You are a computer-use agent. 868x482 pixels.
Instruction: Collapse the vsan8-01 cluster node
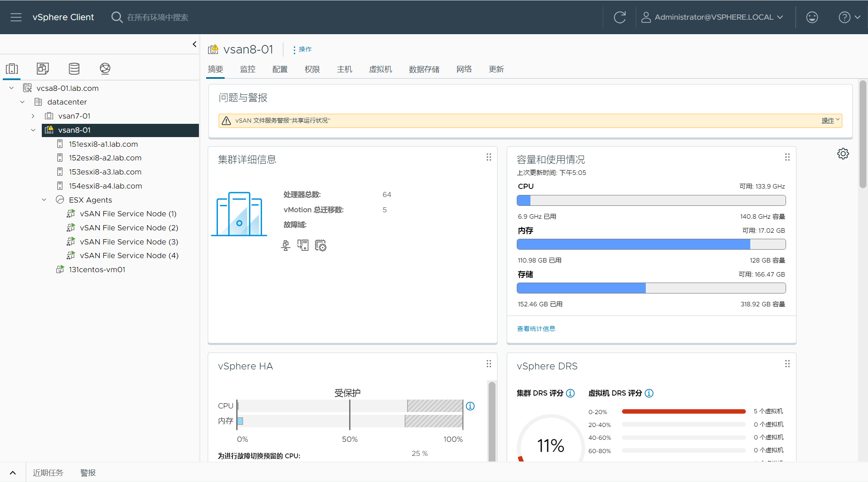pos(33,130)
